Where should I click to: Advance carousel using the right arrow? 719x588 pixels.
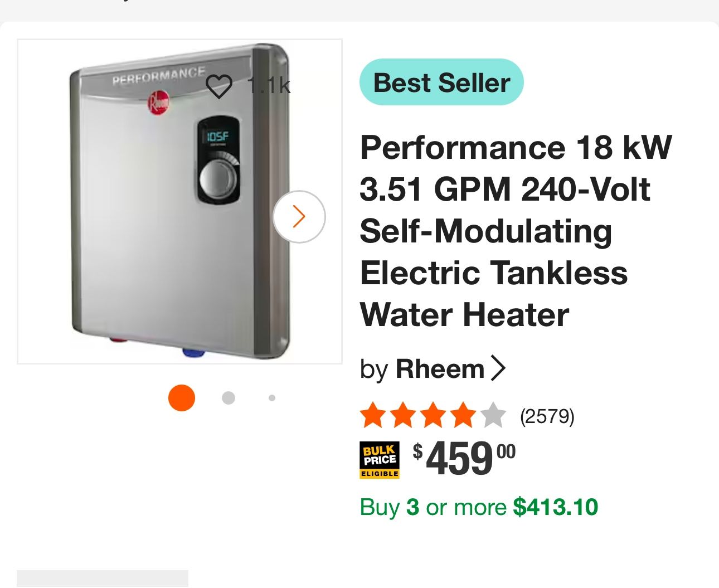click(x=299, y=216)
